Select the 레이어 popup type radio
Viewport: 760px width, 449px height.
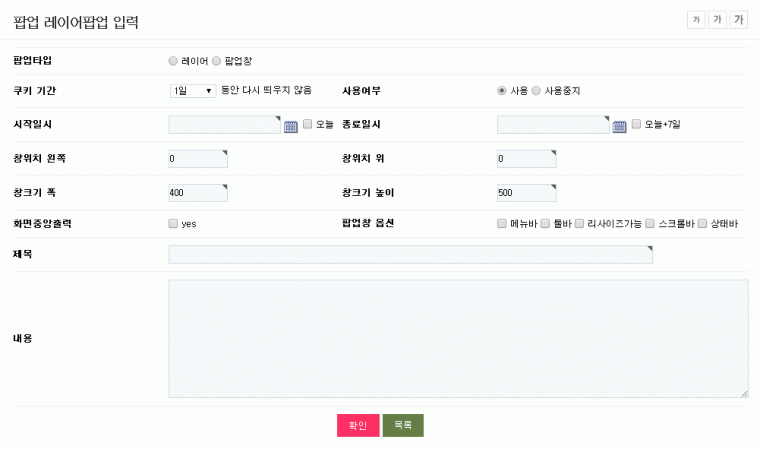click(x=173, y=61)
